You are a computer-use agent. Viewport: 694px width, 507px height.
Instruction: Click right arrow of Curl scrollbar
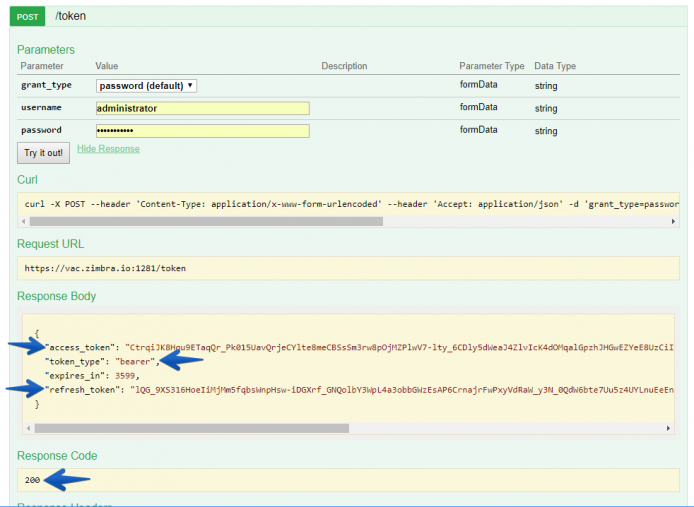coord(673,221)
